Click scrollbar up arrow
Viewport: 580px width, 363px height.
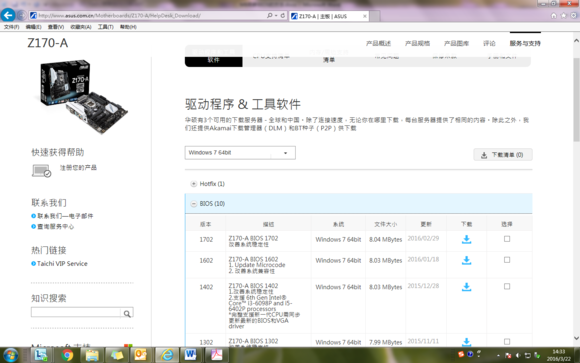click(576, 40)
